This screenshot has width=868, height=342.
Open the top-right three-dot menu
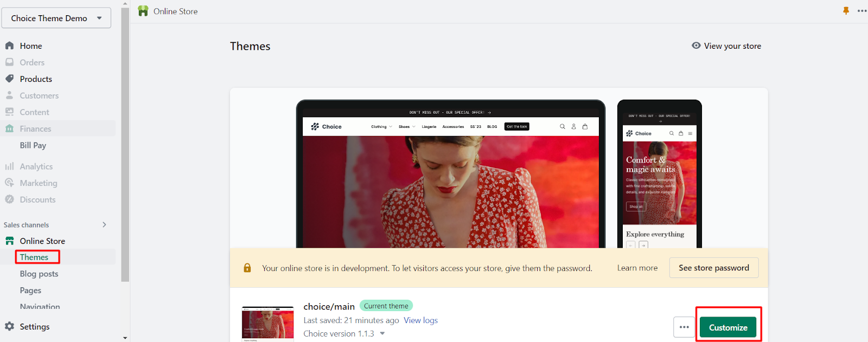click(x=861, y=11)
